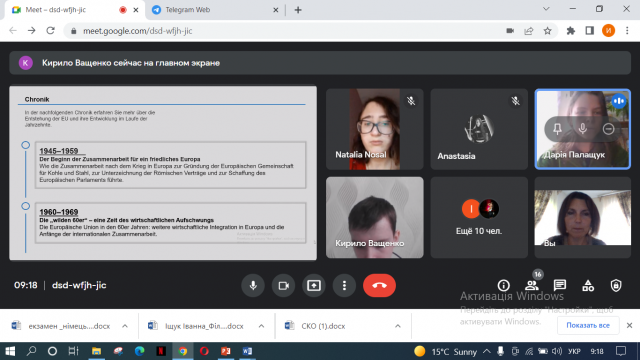
Task: Mute Дарія Палащук's microphone
Action: tap(582, 129)
